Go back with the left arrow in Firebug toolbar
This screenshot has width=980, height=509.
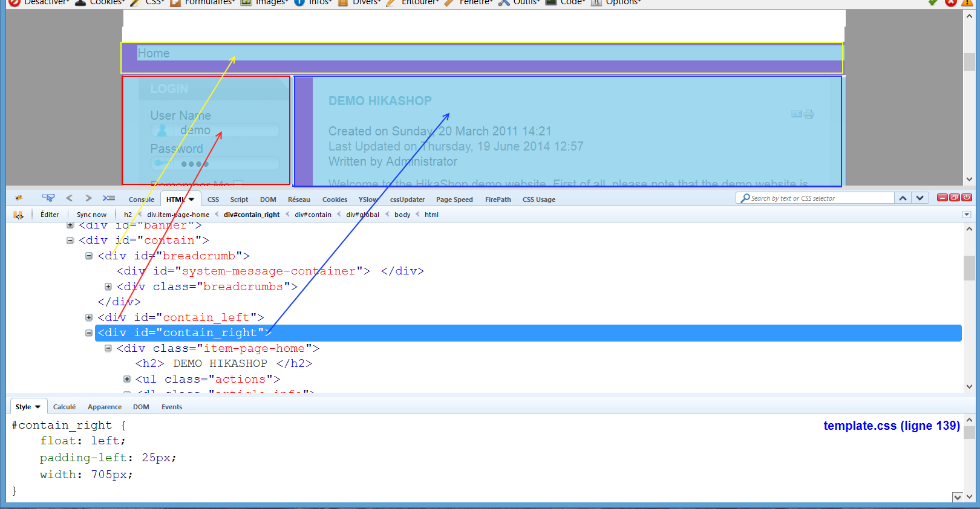[x=69, y=198]
